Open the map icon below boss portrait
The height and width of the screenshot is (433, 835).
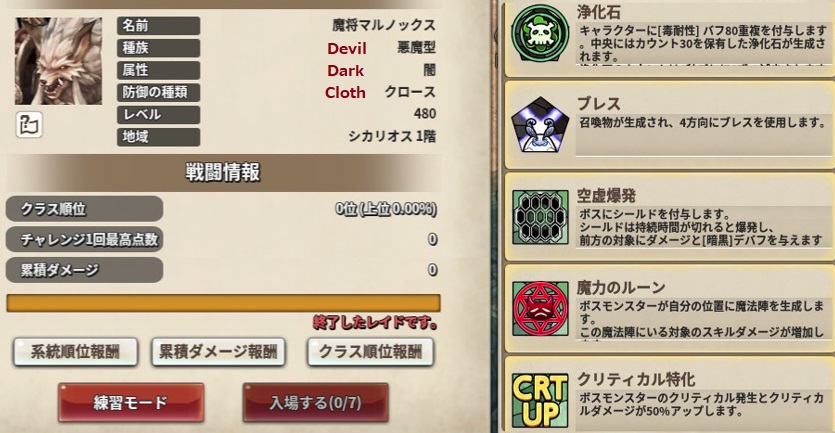tap(29, 125)
